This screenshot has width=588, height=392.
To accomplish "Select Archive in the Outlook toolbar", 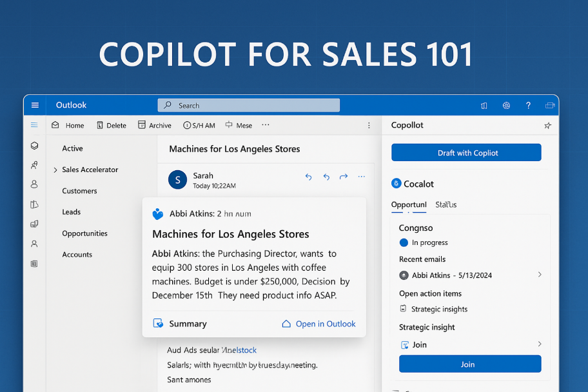I will [154, 125].
